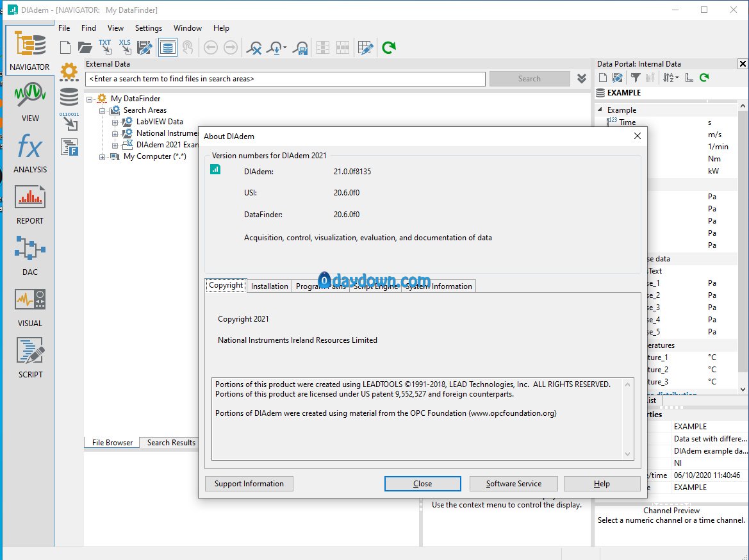Click the gray database stack sidebar icon
The image size is (749, 560).
[69, 97]
